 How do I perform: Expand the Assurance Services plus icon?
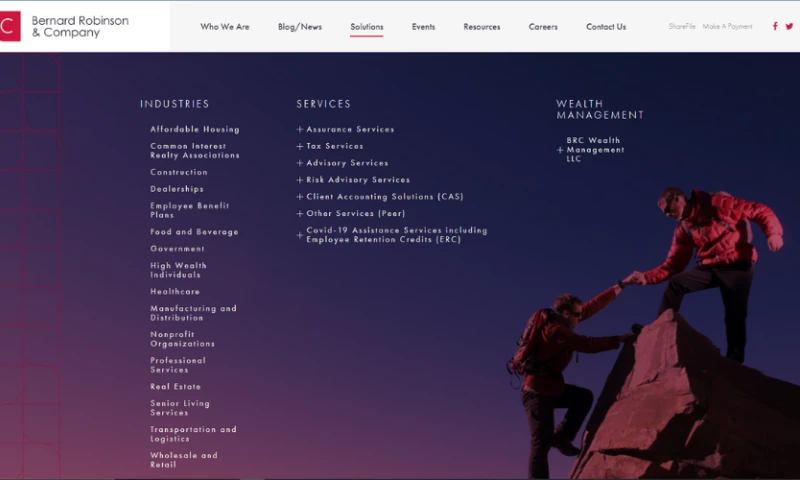(300, 129)
